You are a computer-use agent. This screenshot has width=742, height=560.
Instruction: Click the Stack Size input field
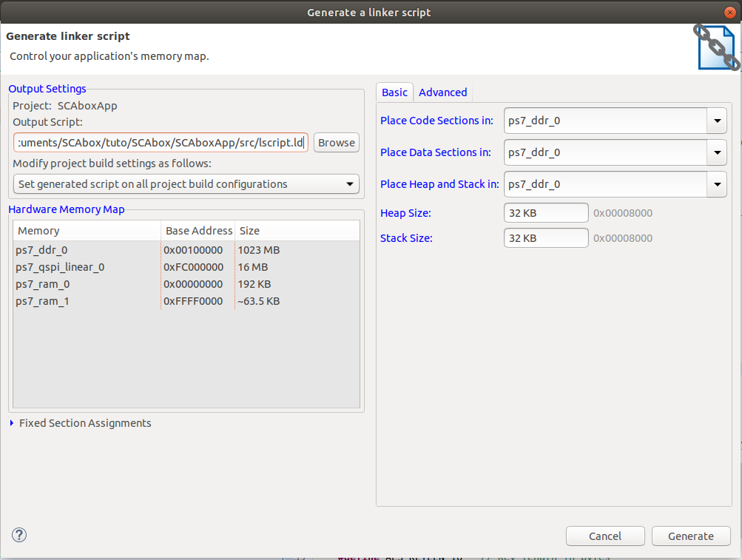(x=546, y=238)
